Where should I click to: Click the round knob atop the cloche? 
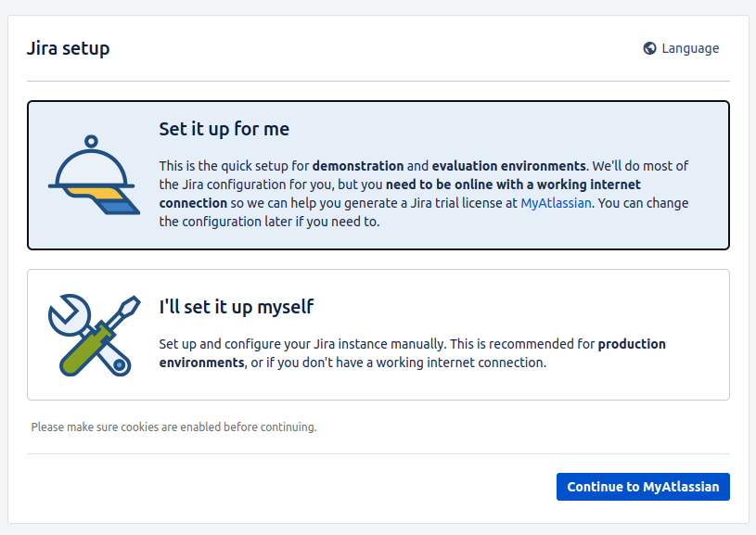tap(91, 141)
